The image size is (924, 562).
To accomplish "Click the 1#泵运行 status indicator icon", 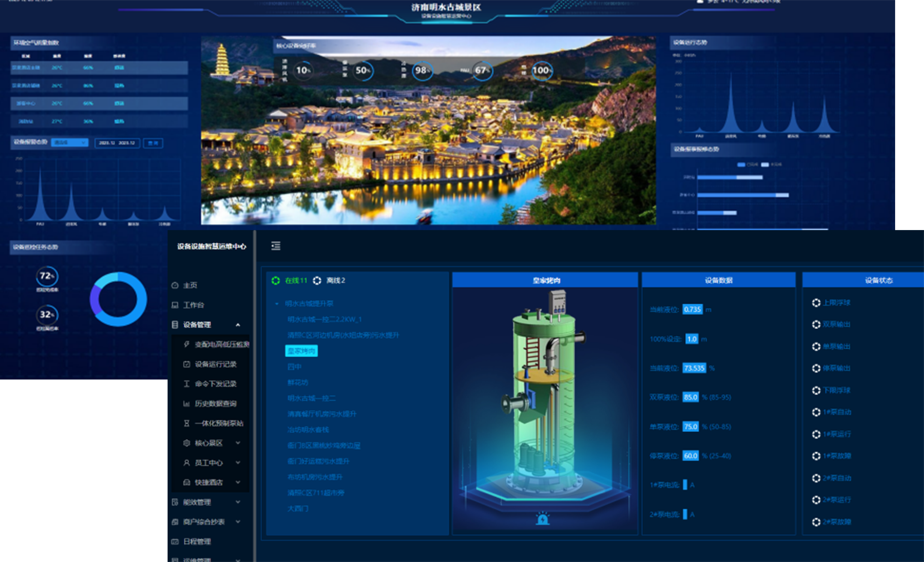I will pyautogui.click(x=816, y=434).
